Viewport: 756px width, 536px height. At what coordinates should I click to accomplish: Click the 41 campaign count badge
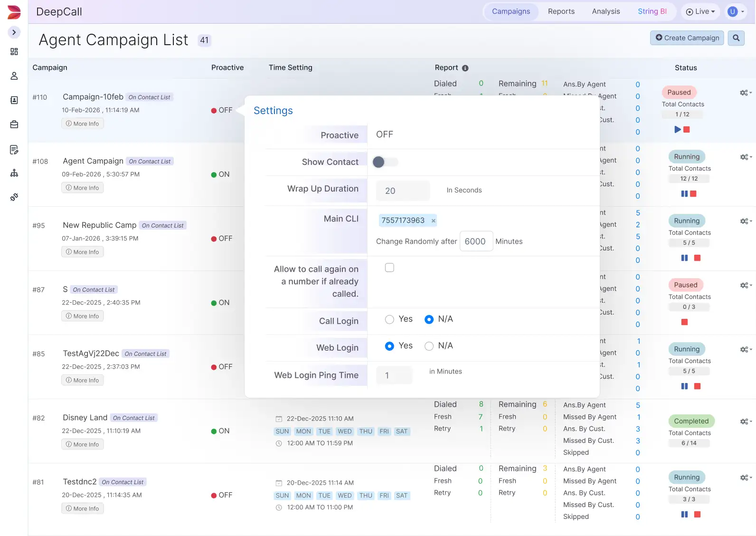coord(204,40)
